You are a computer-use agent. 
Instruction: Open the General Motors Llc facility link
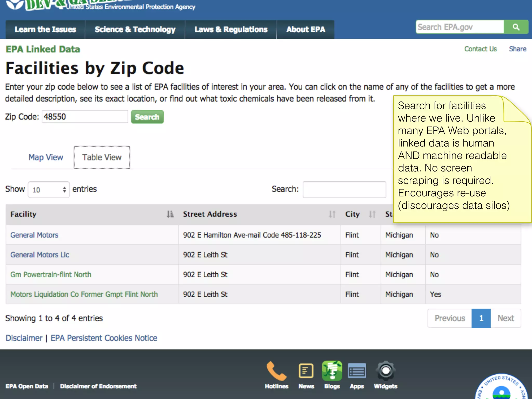40,255
